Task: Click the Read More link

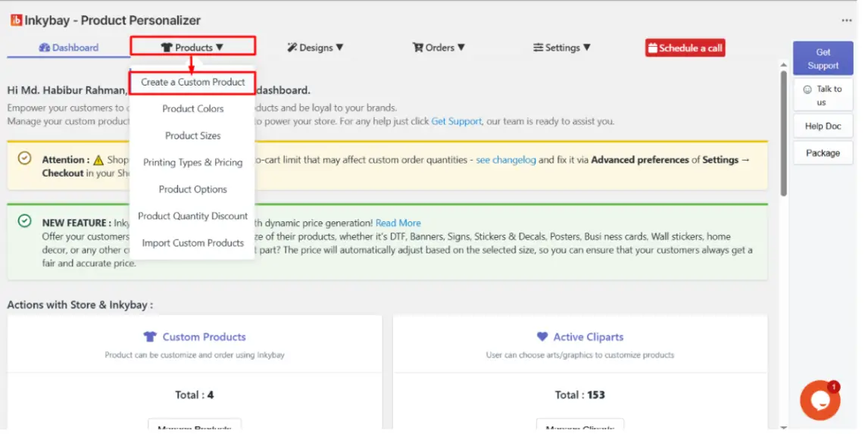Action: (x=398, y=223)
